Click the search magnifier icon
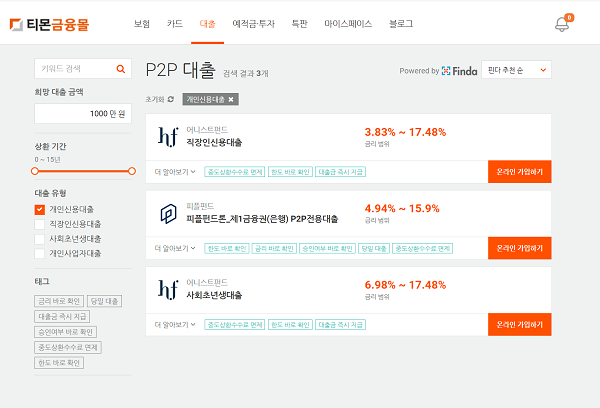Screen dimensions: 600x408 (x=121, y=69)
